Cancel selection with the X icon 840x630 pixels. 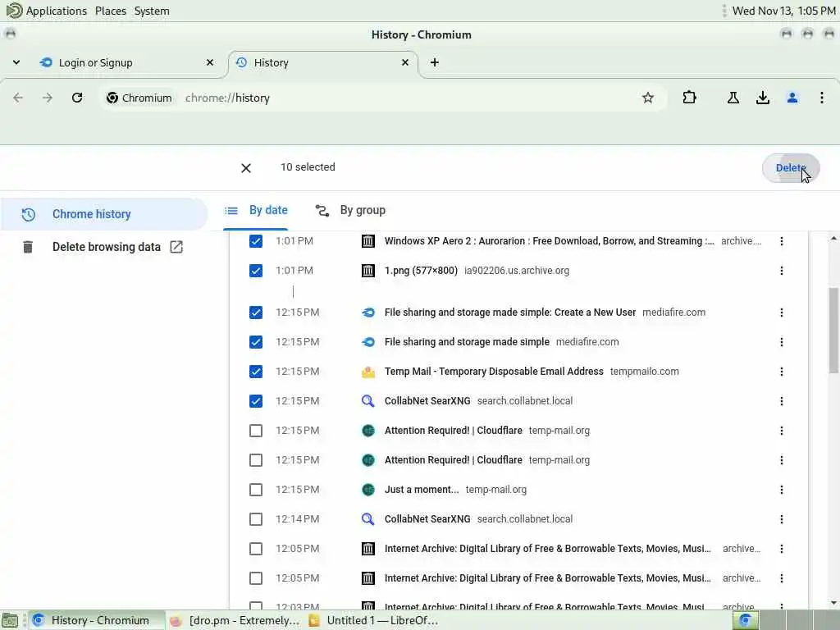[246, 168]
